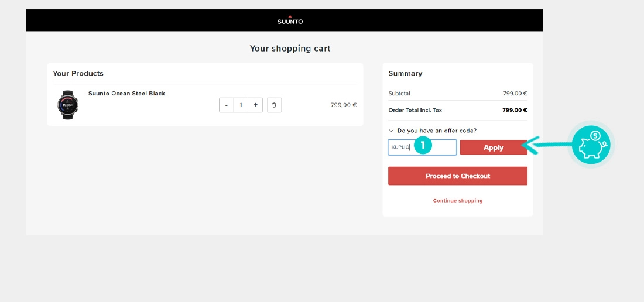Increase quantity with the plus button
644x302 pixels.
pos(255,105)
